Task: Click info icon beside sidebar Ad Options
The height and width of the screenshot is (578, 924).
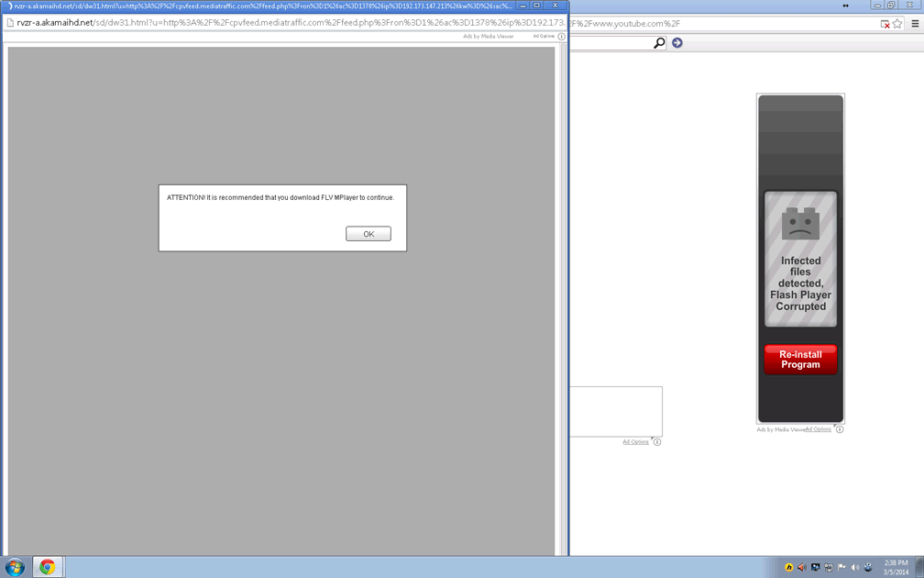Action: coord(839,429)
